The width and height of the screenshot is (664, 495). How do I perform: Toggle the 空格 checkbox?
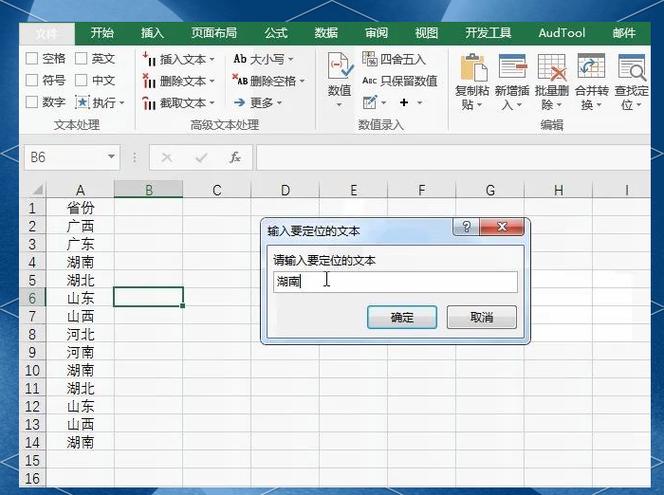(x=32, y=58)
